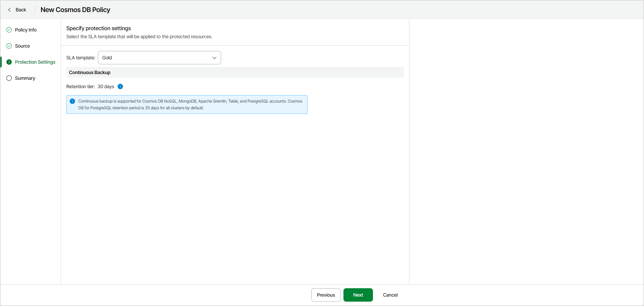
Task: Click the Summary step circle icon
Action: click(x=9, y=78)
